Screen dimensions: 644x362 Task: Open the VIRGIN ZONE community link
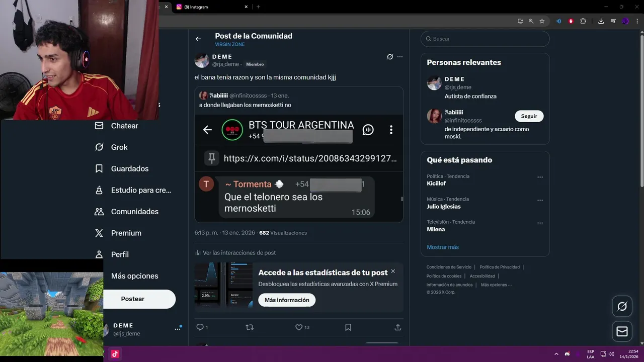[x=229, y=44]
